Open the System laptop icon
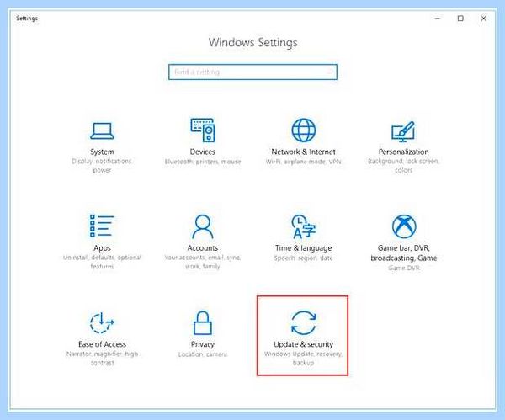The height and width of the screenshot is (420, 505). [102, 130]
